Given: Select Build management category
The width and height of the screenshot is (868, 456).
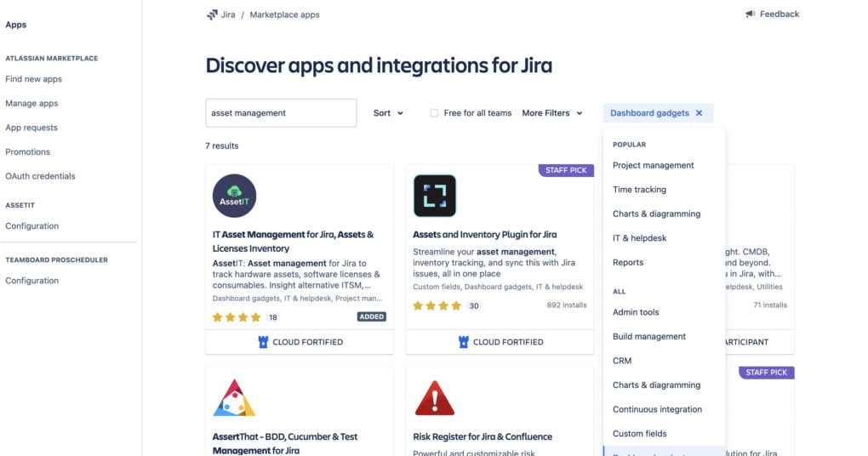Looking at the screenshot, I should pos(648,336).
